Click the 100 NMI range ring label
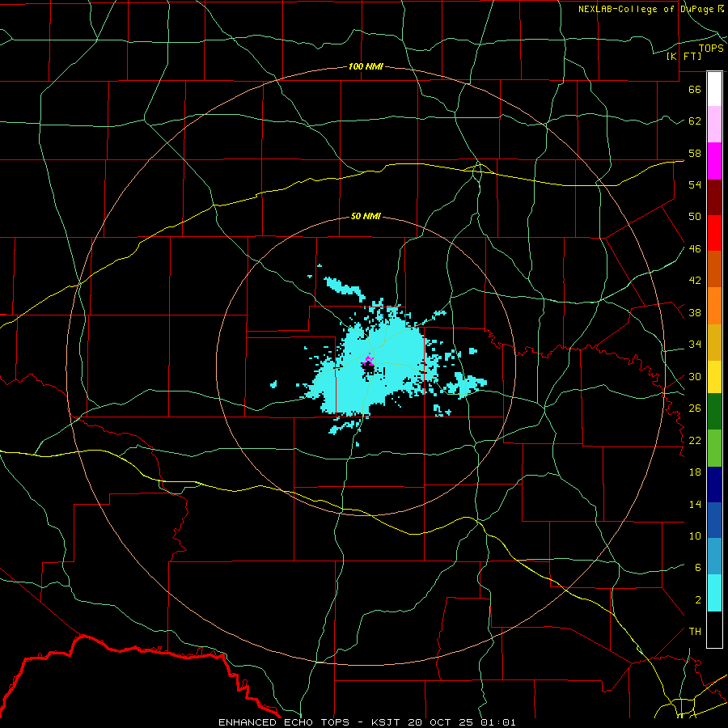 366,66
